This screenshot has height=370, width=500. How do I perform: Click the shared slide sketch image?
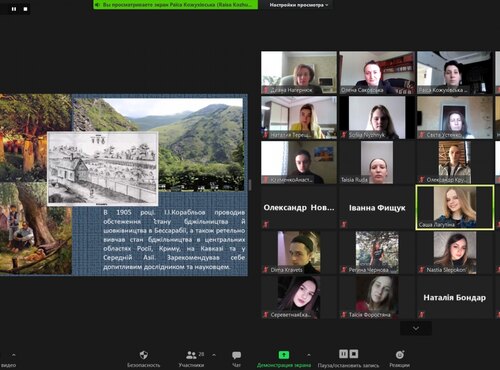(x=103, y=168)
